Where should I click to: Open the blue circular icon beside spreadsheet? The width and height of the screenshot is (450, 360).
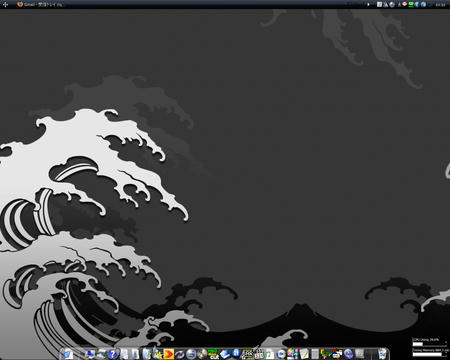click(281, 354)
